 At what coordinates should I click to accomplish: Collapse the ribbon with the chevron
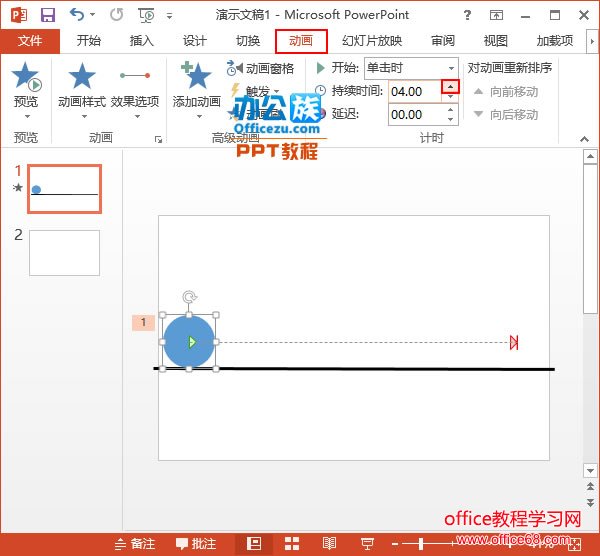(x=584, y=139)
